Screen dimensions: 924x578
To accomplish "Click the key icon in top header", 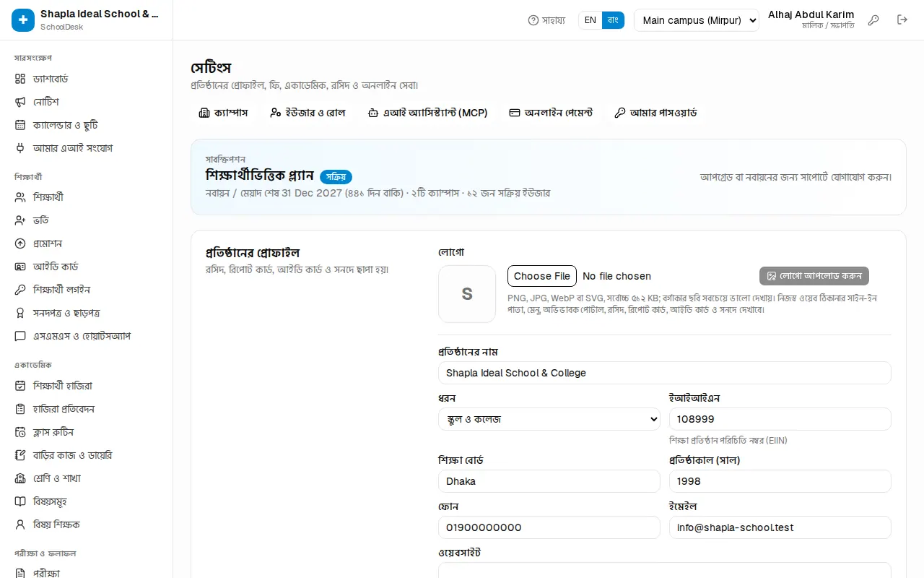I will [873, 20].
